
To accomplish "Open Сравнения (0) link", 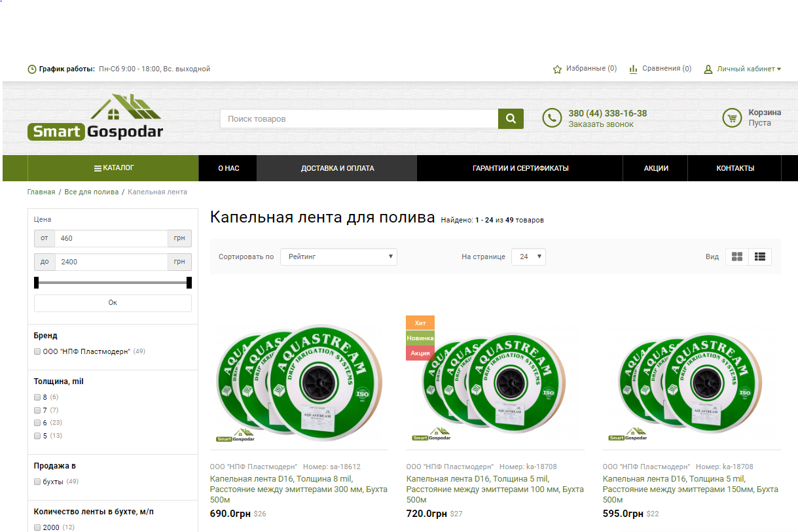I will (x=666, y=69).
